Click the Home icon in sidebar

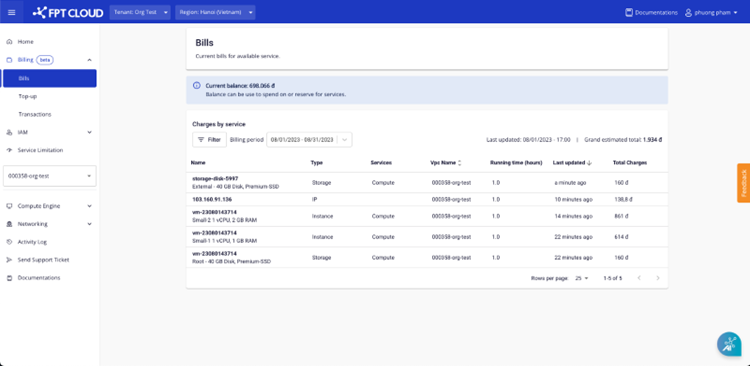9,42
